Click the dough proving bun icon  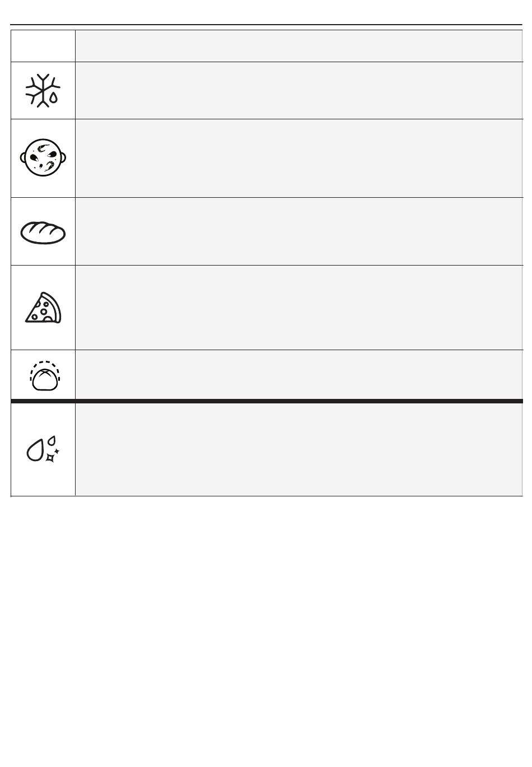point(44,375)
